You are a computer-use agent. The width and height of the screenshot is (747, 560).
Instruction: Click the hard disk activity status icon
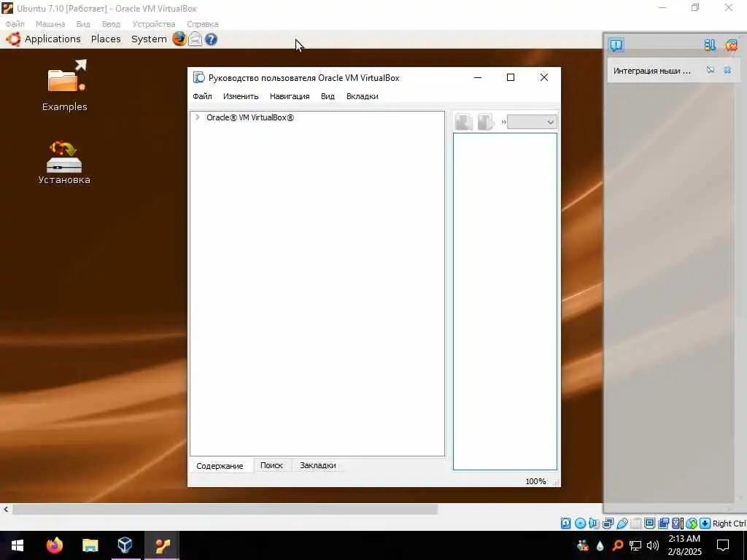[565, 524]
